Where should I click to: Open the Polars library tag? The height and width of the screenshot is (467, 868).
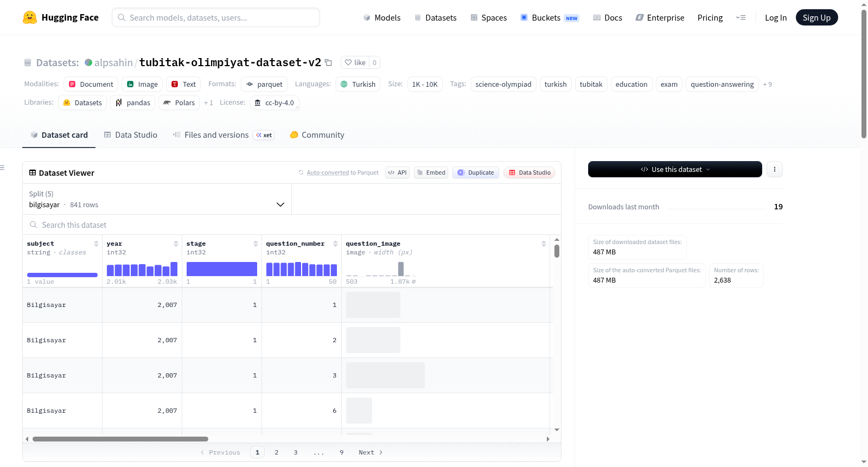[179, 103]
